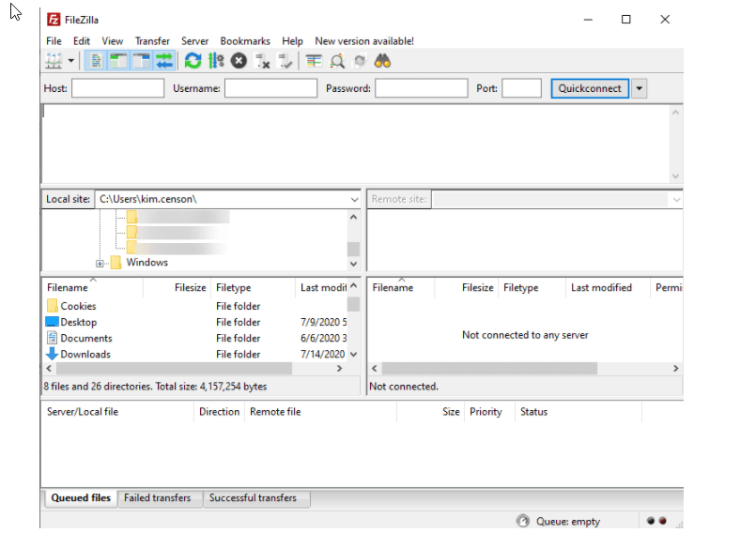This screenshot has height=533, width=756.
Task: Expand Local site path dropdown
Action: [x=354, y=199]
